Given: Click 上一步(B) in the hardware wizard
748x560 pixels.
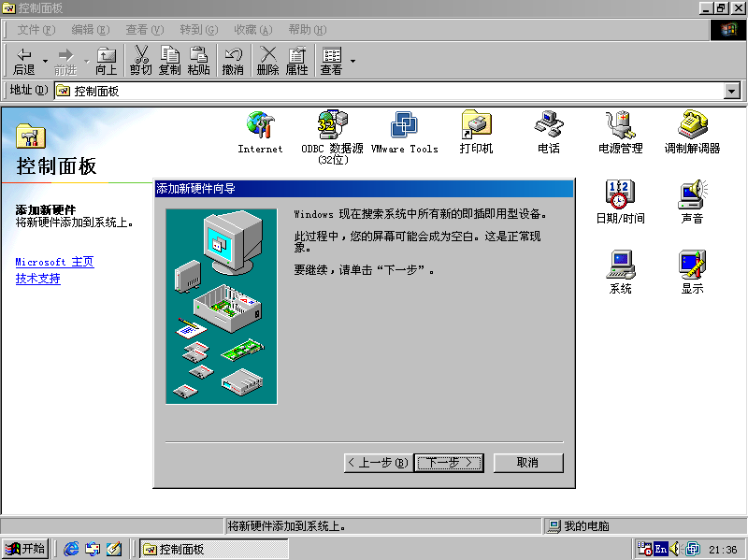Looking at the screenshot, I should coord(379,463).
